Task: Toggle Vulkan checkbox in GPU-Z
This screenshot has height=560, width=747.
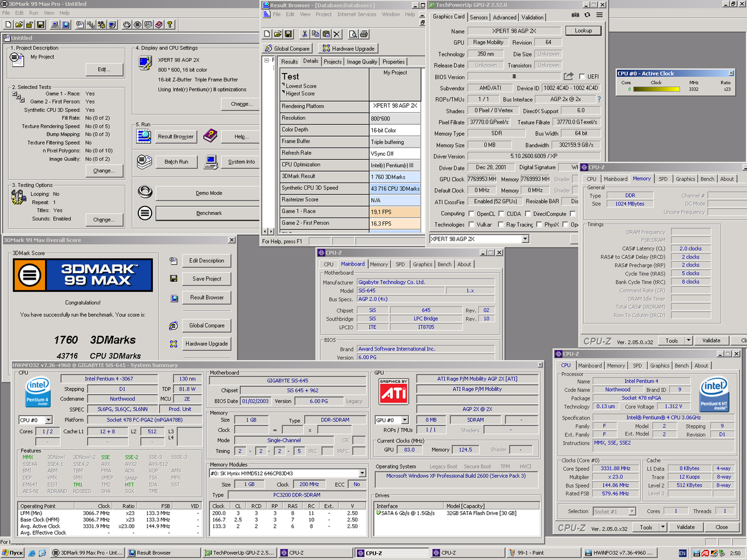Action: (472, 225)
